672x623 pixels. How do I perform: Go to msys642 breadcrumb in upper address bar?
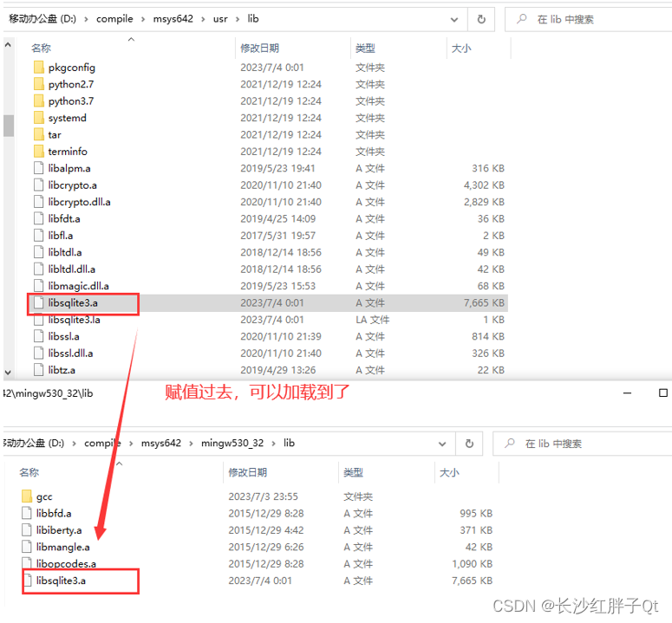(173, 19)
